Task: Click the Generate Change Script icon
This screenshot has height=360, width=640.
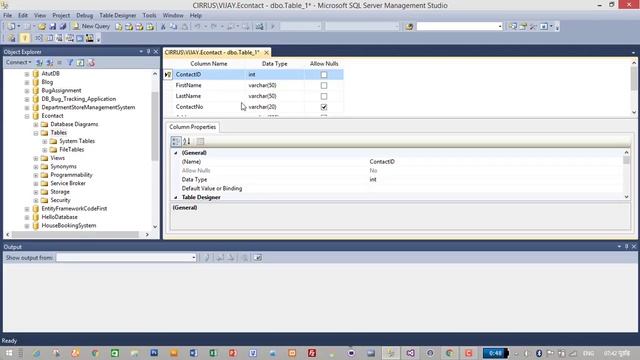Action: click(12, 38)
